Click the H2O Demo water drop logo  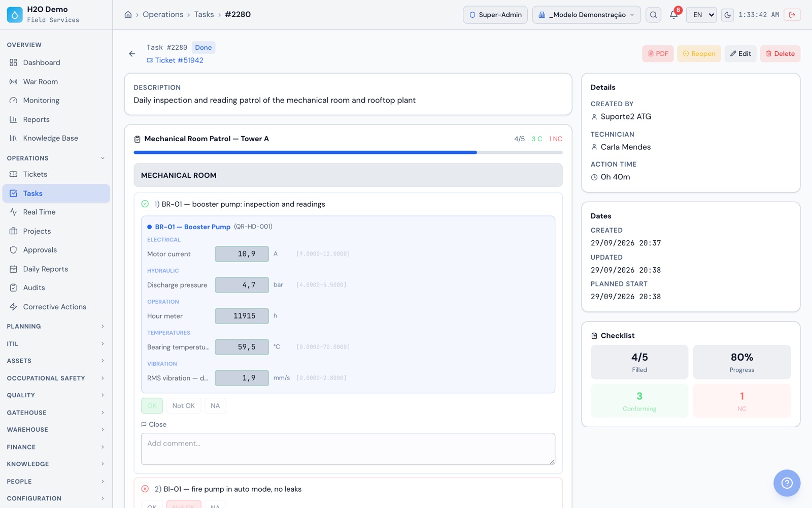point(15,15)
